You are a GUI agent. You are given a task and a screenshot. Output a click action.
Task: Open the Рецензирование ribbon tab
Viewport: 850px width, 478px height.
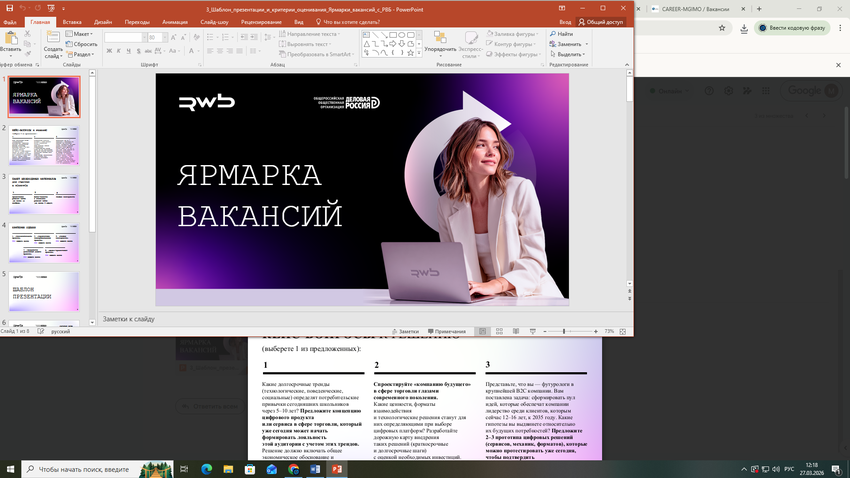261,22
